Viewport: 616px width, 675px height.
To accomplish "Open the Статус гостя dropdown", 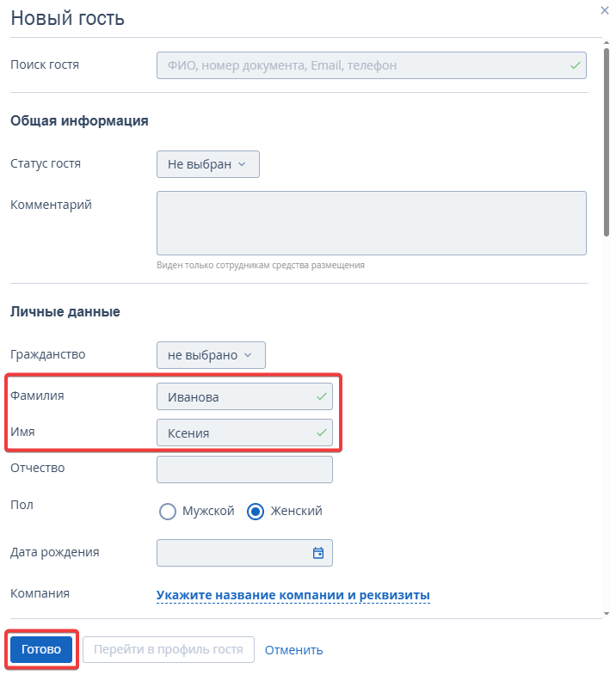I will click(x=208, y=164).
